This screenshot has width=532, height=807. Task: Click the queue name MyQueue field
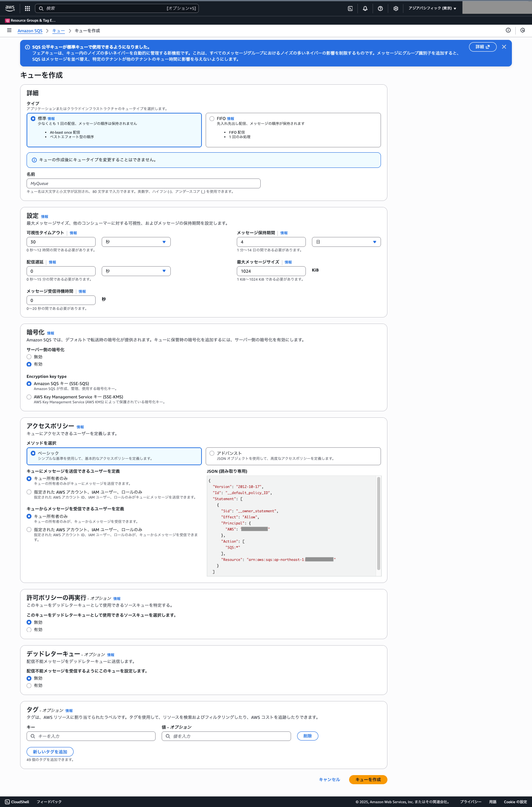coord(143,183)
